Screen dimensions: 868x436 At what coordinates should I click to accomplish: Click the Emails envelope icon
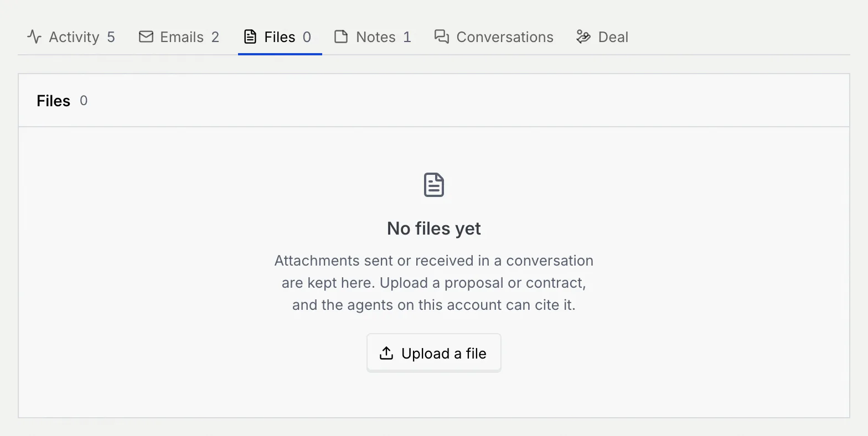coord(146,37)
